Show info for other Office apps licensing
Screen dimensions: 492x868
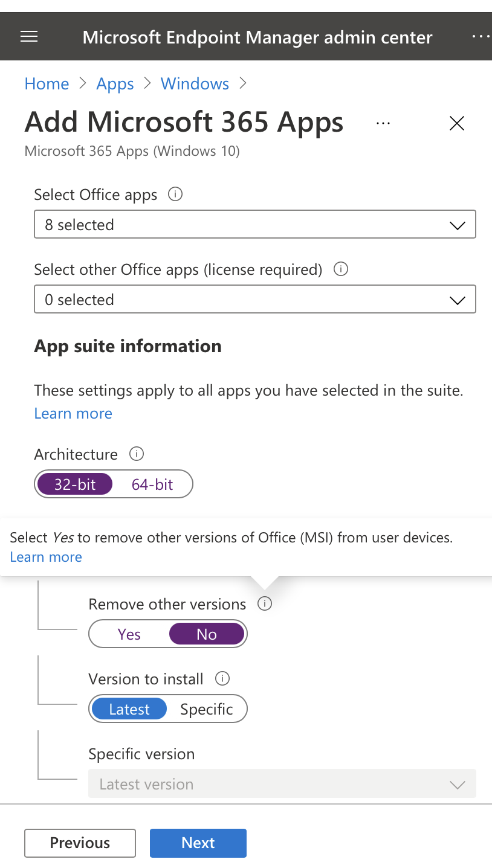[341, 269]
